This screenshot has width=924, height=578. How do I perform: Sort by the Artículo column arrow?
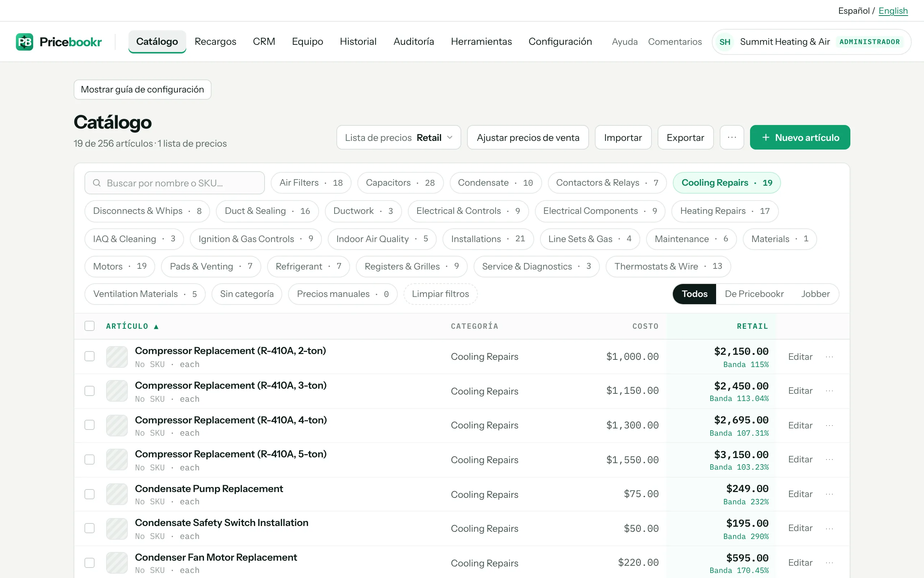click(156, 327)
